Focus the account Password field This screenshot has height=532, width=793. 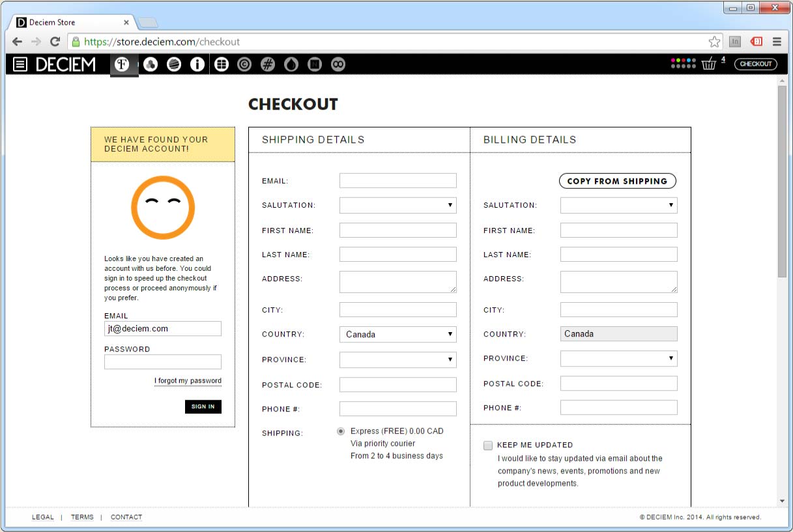[x=163, y=361]
